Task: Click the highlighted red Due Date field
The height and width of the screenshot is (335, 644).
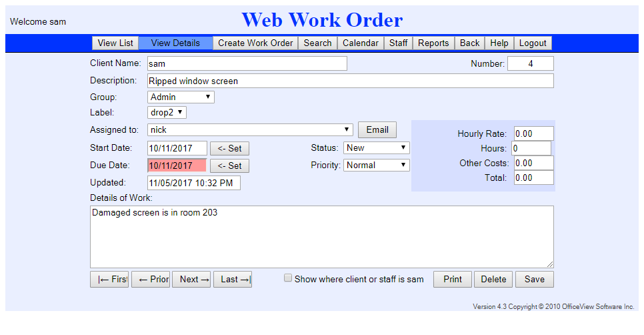Action: tap(177, 165)
